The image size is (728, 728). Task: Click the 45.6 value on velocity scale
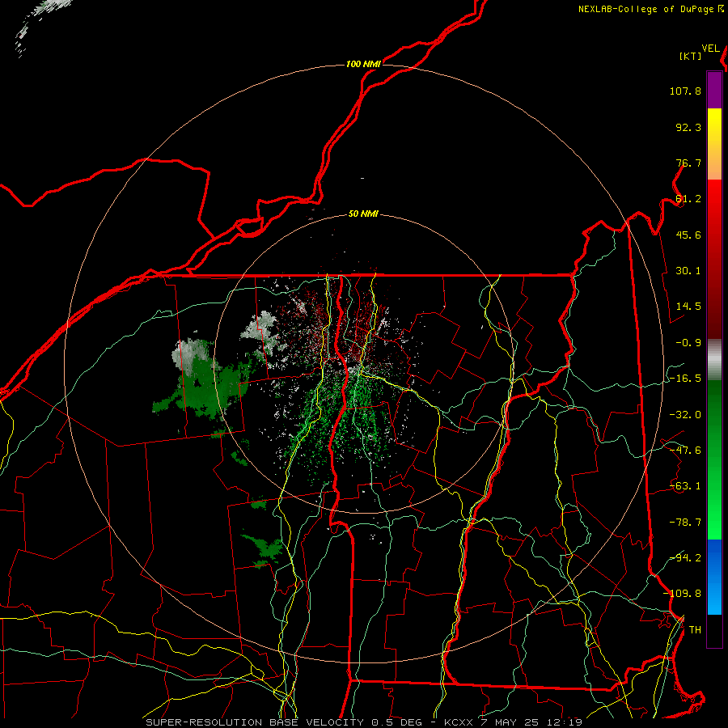tap(688, 235)
